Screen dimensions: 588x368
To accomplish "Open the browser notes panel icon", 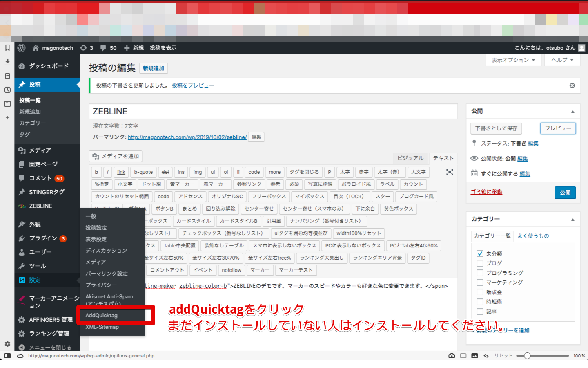I will click(7, 76).
